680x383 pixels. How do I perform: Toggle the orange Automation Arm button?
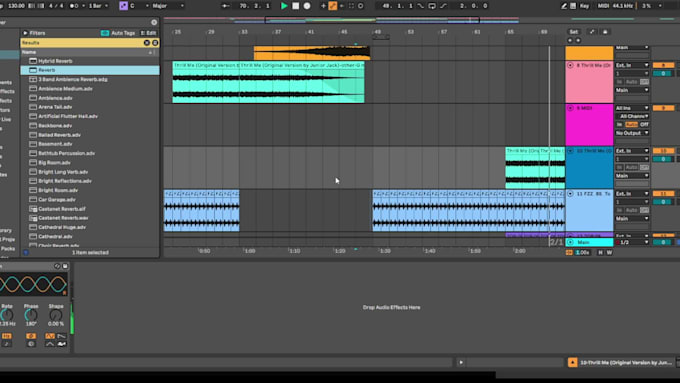(333, 6)
